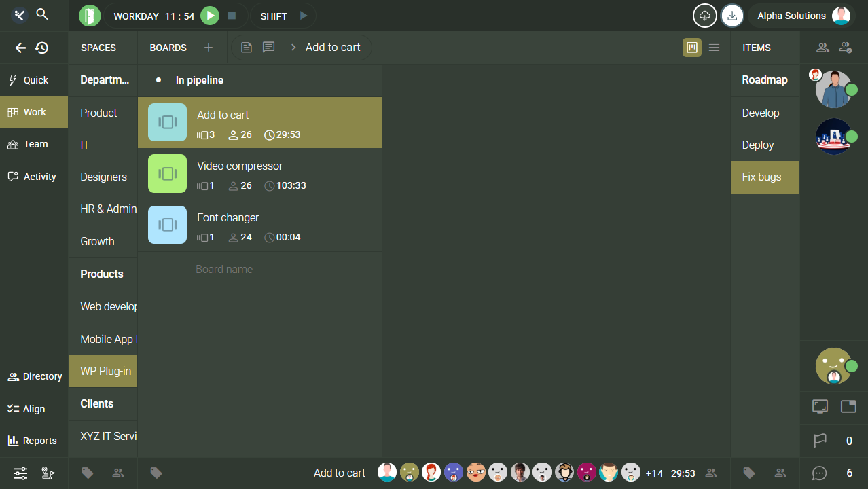
Task: Expand the Add to cart breadcrumb chevron
Action: pyautogui.click(x=293, y=48)
